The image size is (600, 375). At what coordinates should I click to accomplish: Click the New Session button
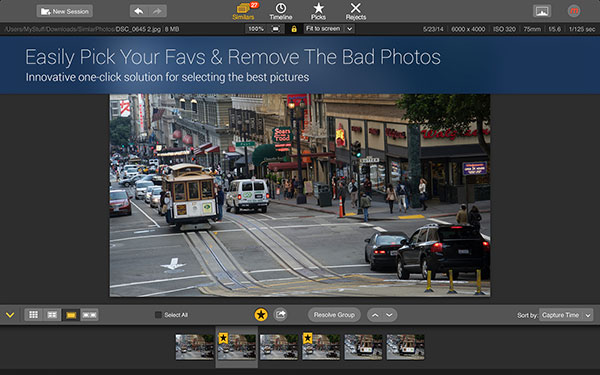pos(65,11)
